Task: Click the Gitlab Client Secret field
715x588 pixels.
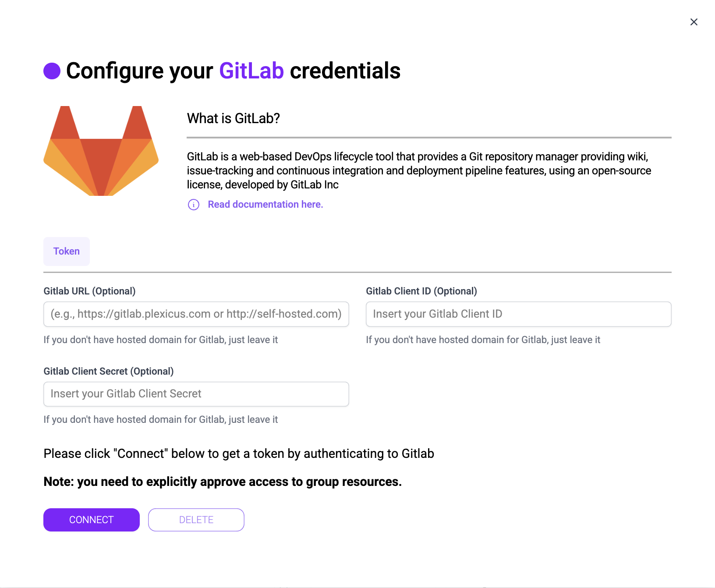Action: 196,393
